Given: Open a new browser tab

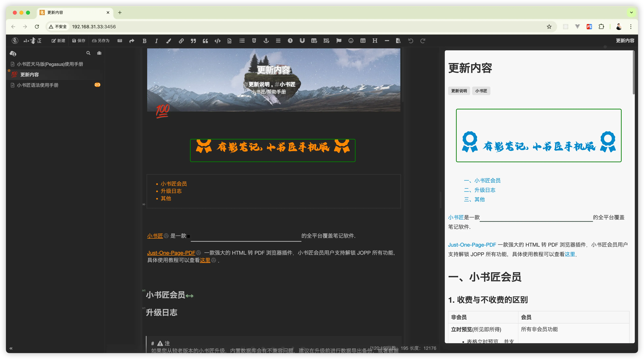Looking at the screenshot, I should [x=120, y=13].
